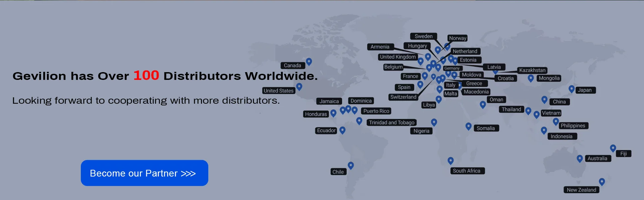
Task: Select the Trinidad and Tobago label
Action: coord(392,122)
